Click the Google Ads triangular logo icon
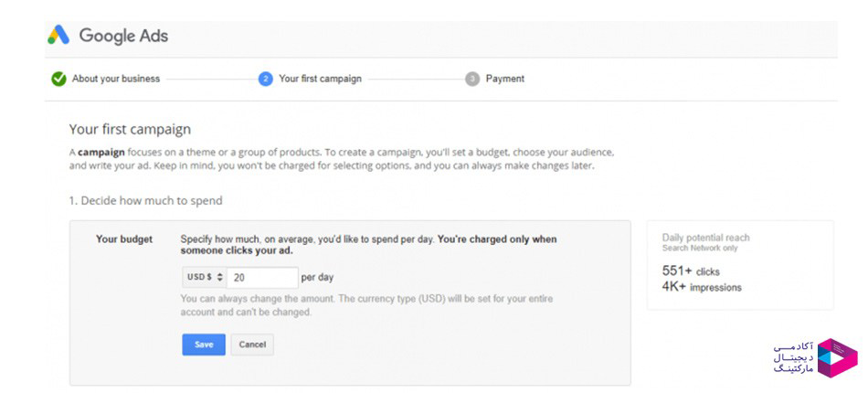This screenshot has width=868, height=393. pyautogui.click(x=58, y=35)
